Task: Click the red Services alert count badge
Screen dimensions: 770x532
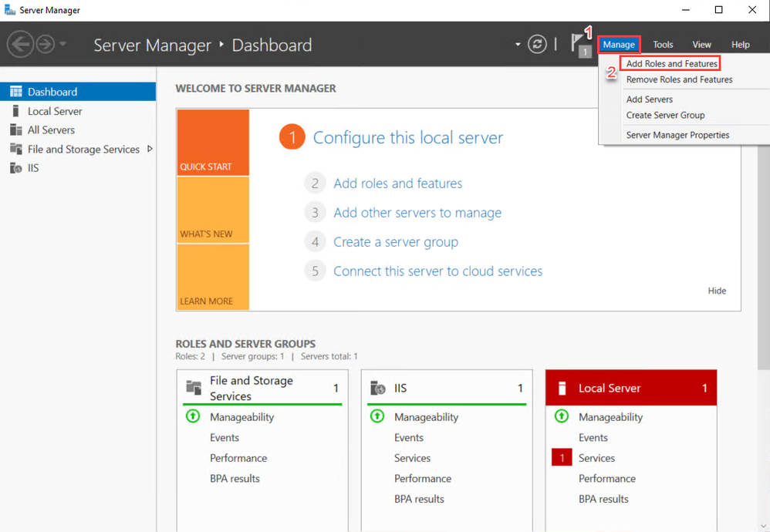Action: (562, 458)
